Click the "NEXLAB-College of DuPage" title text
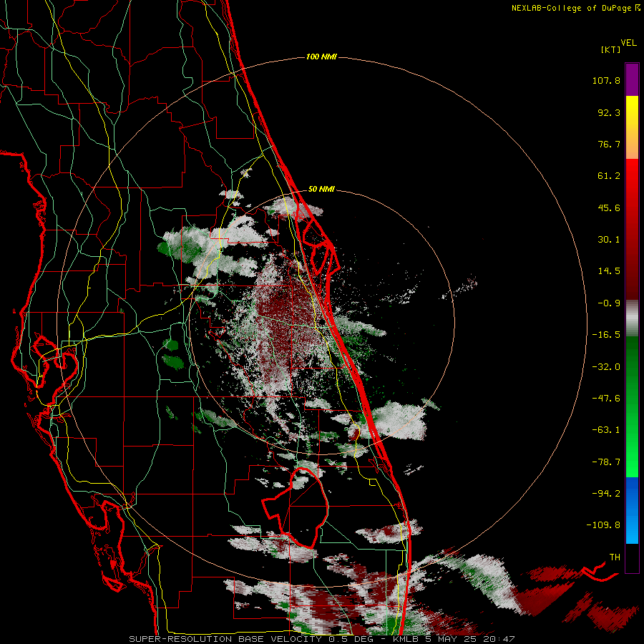 571,8
